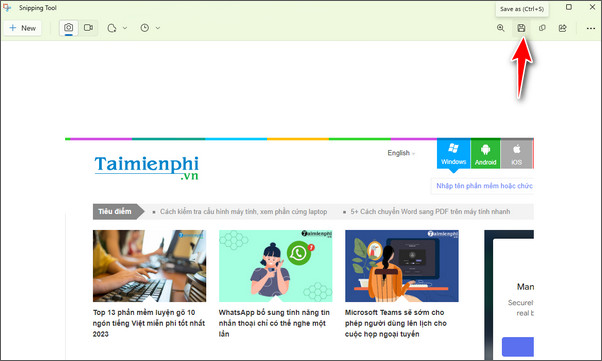Viewport: 602px width, 361px height.
Task: Maximize the Snipping Tool window
Action: click(569, 7)
